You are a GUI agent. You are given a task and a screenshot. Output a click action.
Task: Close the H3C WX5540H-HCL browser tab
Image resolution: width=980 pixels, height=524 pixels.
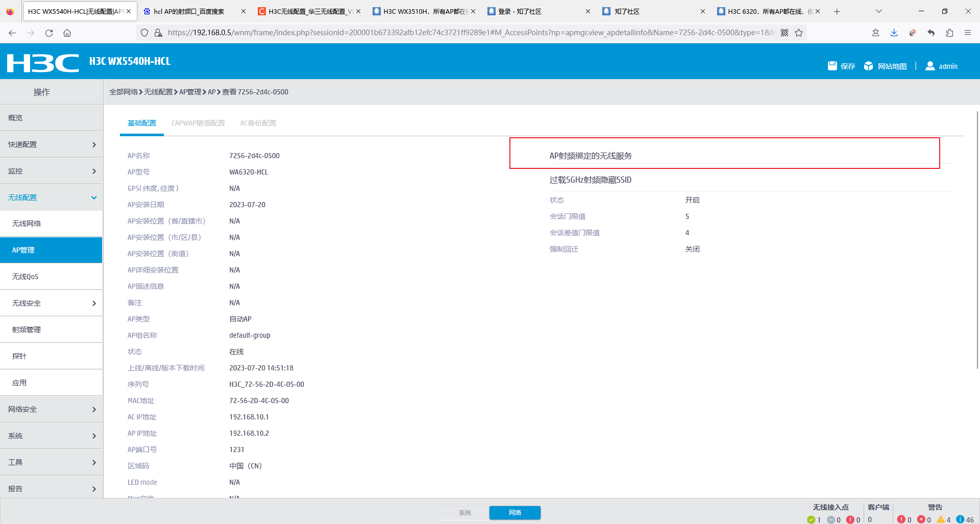click(x=129, y=11)
